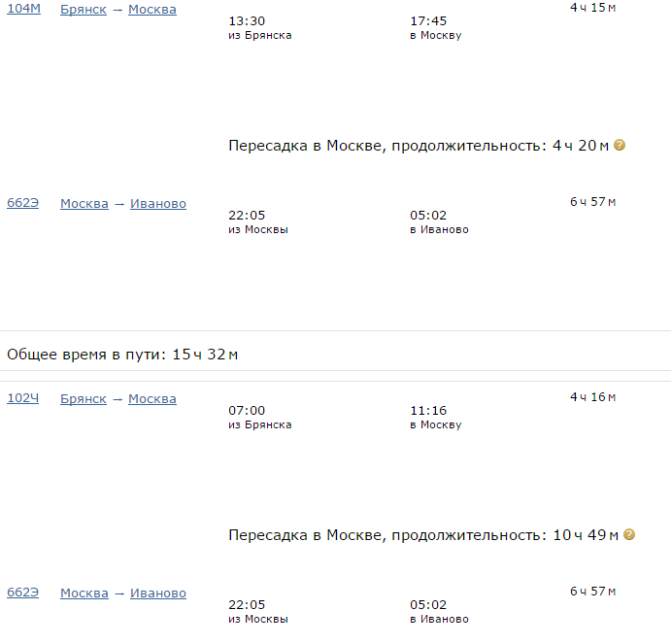This screenshot has height=644, width=671.
Task: Open train 102Ч details link
Action: [x=22, y=398]
